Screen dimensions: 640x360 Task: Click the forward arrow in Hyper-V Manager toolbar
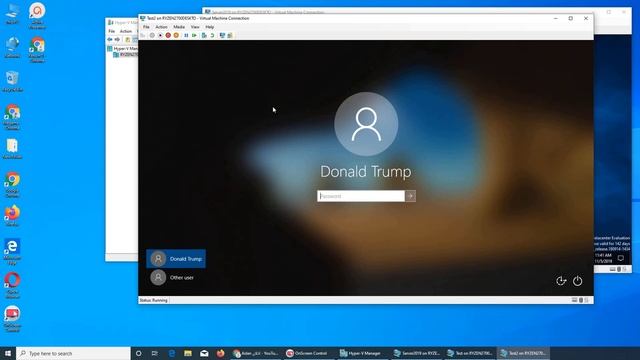(x=117, y=40)
